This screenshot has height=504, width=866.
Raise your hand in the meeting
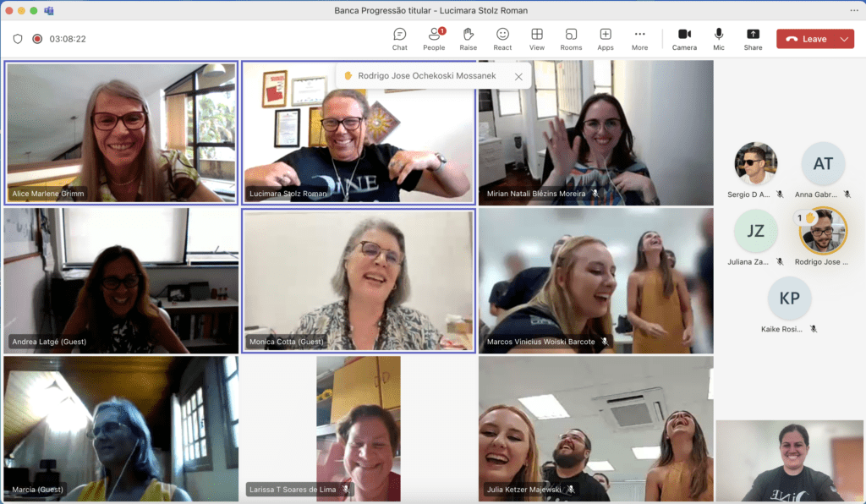pyautogui.click(x=468, y=38)
